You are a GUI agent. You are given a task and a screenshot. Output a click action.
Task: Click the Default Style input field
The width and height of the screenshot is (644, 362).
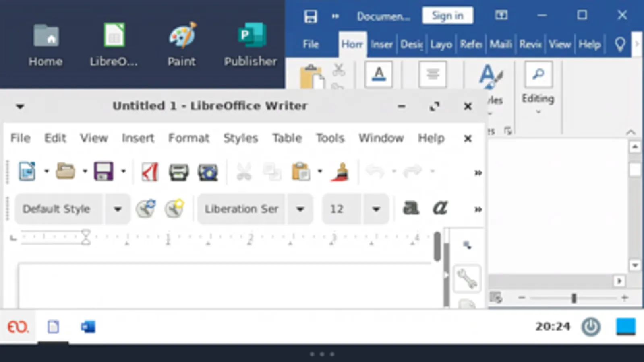click(59, 209)
